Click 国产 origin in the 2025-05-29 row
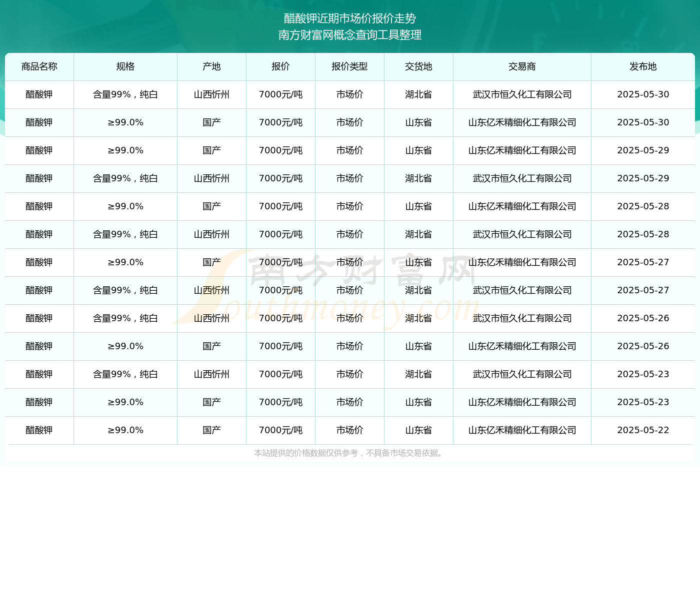The width and height of the screenshot is (700, 602). [x=212, y=150]
